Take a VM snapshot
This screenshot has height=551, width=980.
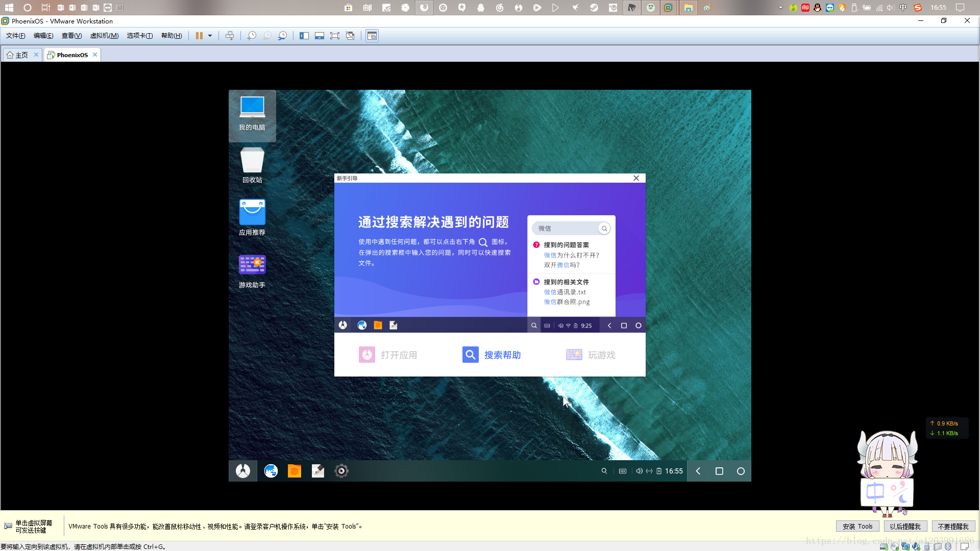252,36
